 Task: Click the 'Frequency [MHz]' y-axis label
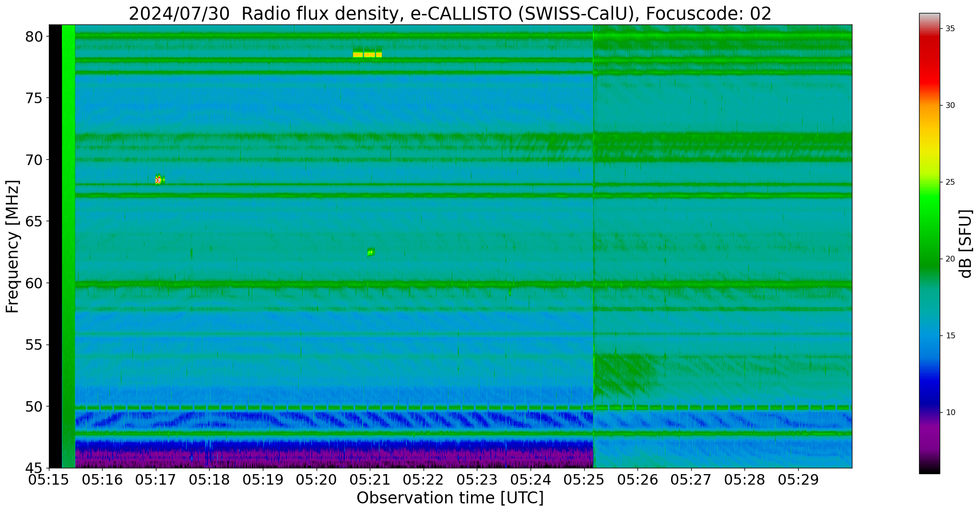click(x=12, y=247)
